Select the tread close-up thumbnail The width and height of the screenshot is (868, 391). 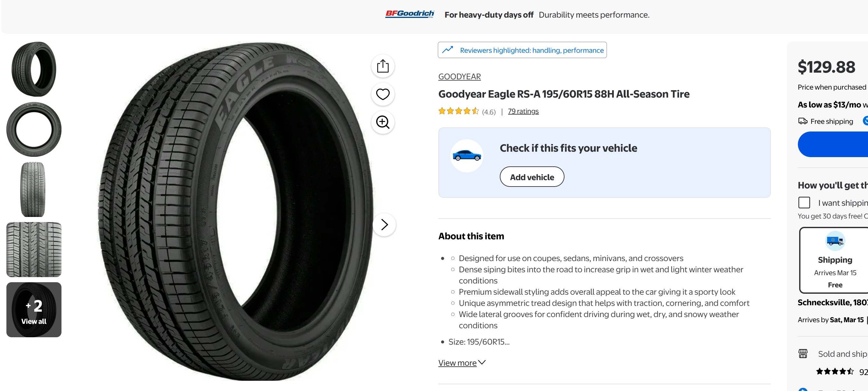coord(34,249)
